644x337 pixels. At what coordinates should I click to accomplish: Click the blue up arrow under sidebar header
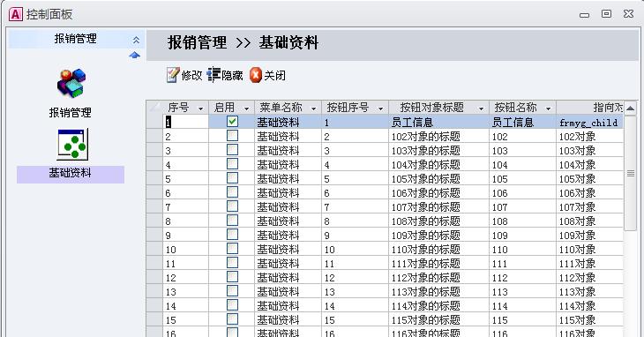[135, 55]
